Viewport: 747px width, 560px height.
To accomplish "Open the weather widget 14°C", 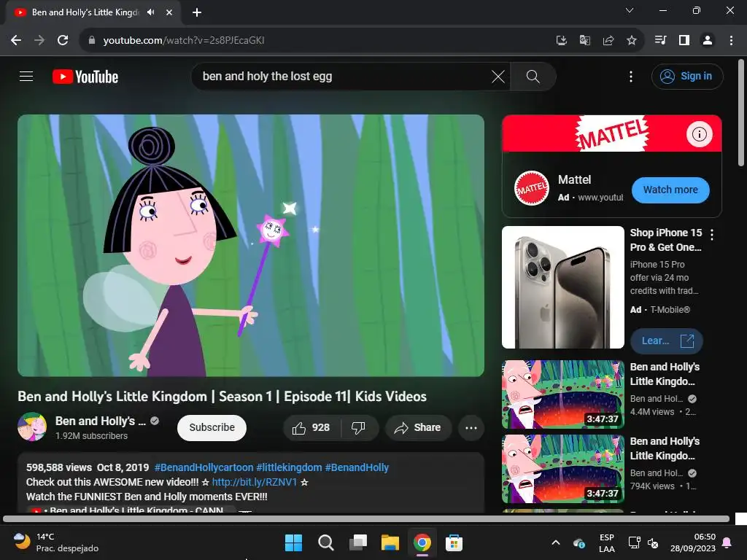I will [56, 542].
